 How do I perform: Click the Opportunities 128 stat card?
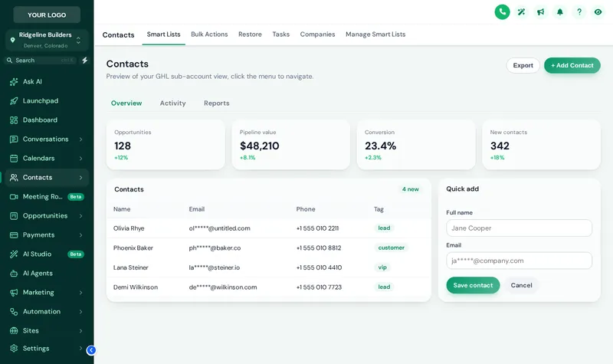pos(166,145)
